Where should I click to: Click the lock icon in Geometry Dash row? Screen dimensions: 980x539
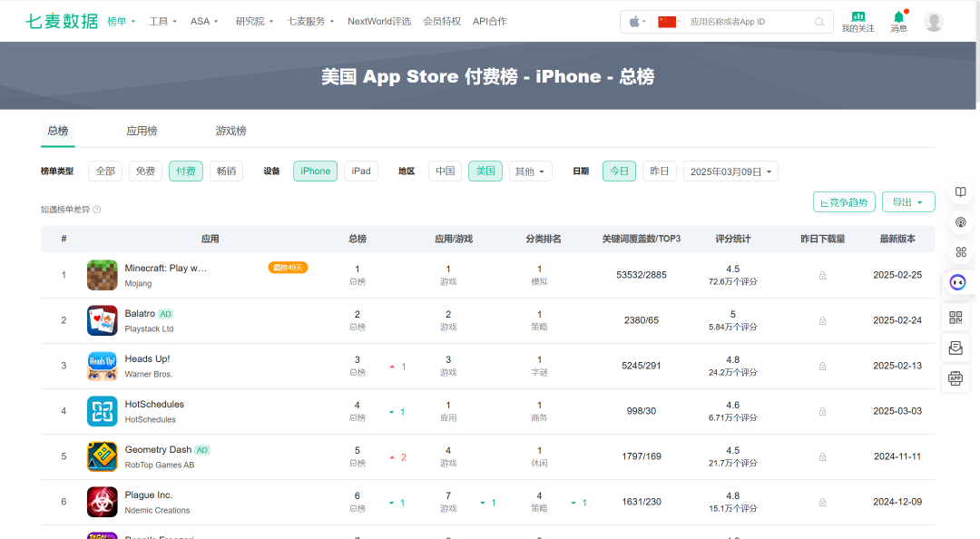(822, 456)
